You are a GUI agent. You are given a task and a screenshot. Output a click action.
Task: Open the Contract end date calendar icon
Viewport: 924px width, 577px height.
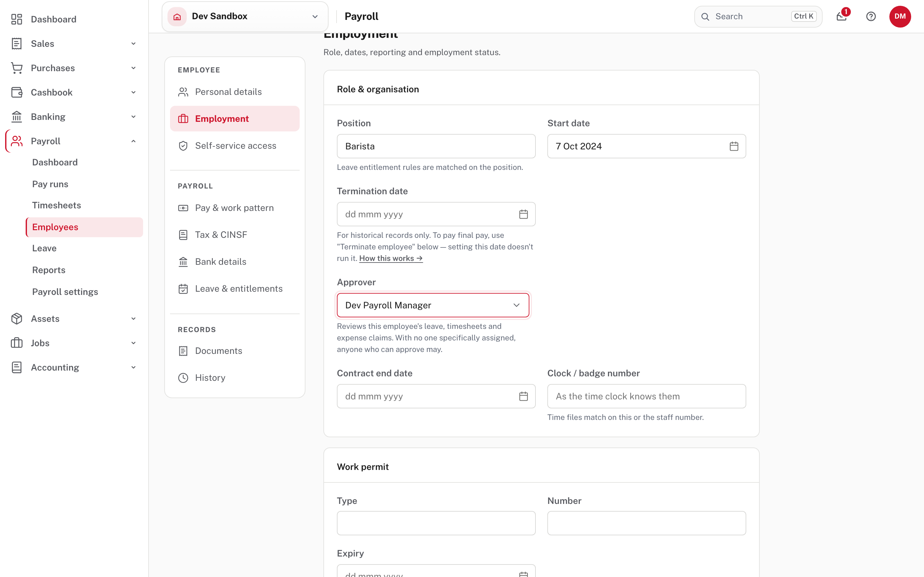coord(524,396)
